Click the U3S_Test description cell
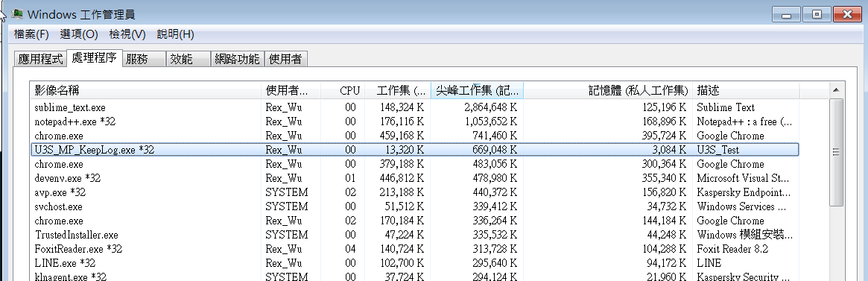868x281 pixels. point(718,150)
